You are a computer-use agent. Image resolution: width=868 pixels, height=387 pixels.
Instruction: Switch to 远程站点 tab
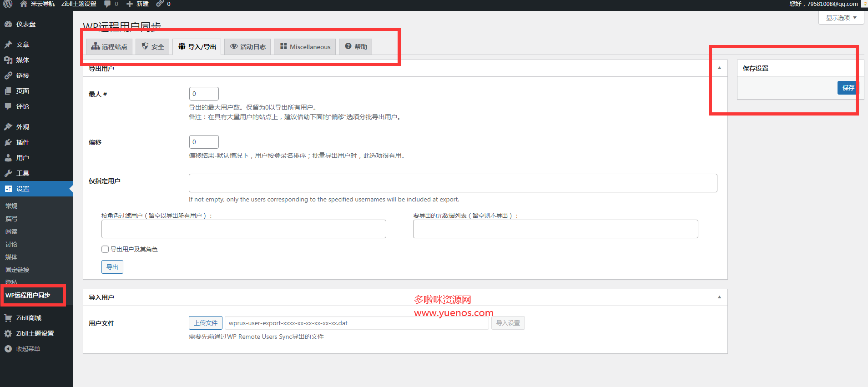(x=109, y=47)
